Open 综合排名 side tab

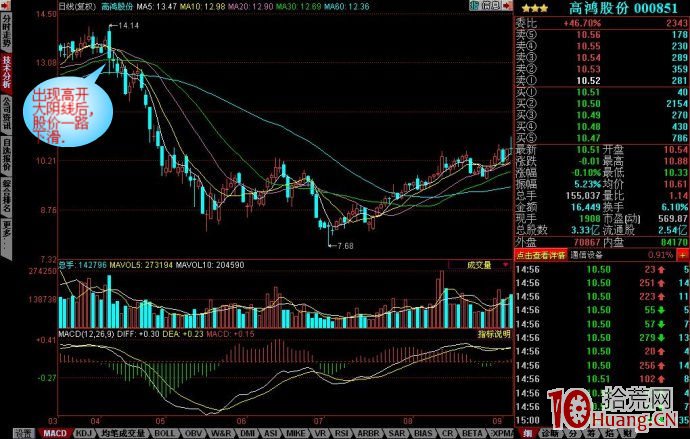coord(6,196)
